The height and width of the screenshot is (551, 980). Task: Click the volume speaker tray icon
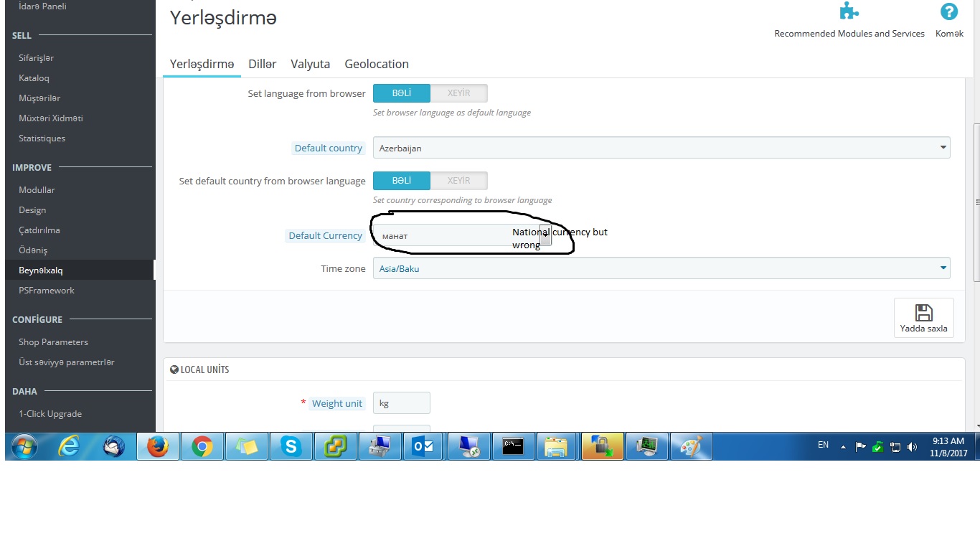[x=913, y=446]
